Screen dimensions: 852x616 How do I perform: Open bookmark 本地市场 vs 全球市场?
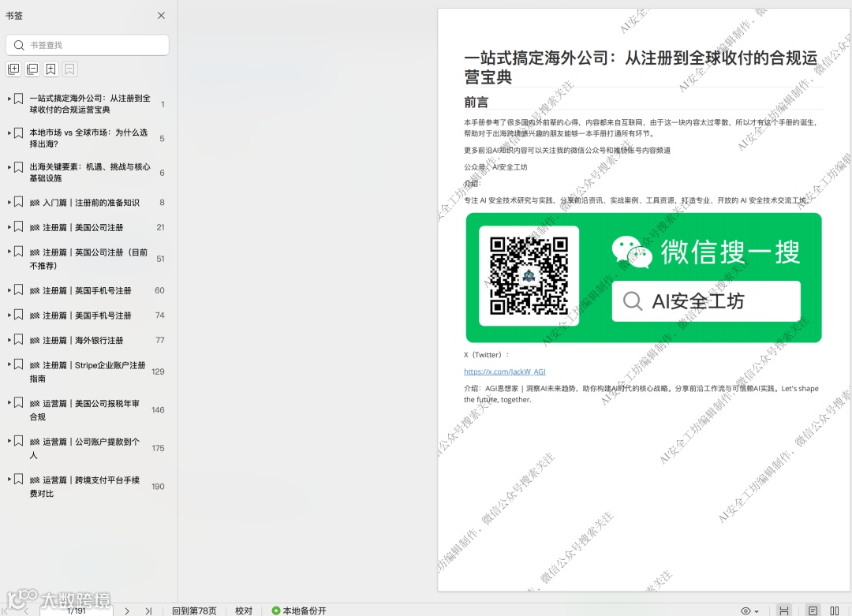(x=88, y=138)
